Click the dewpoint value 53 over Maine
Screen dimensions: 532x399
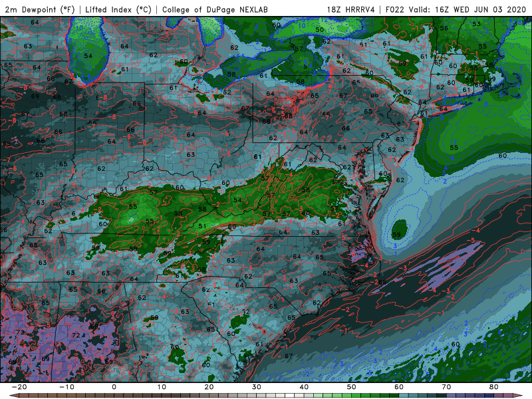coord(477,24)
